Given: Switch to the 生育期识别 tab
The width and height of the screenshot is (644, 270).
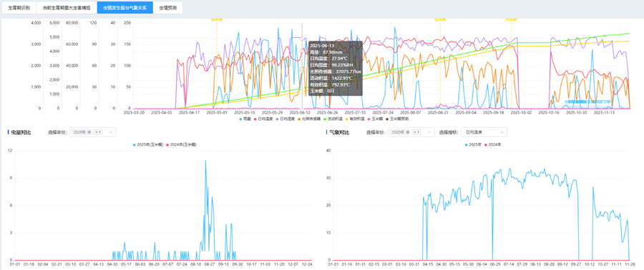Looking at the screenshot, I should 19,7.
